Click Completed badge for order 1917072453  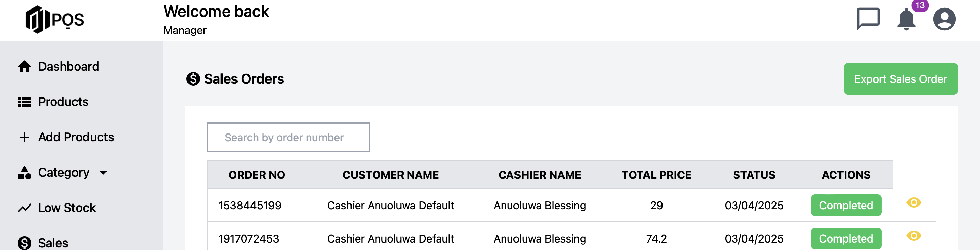[846, 238]
